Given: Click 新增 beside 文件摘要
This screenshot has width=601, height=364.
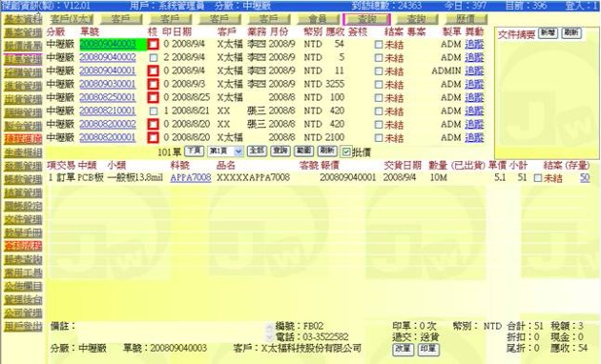Looking at the screenshot, I should [548, 33].
